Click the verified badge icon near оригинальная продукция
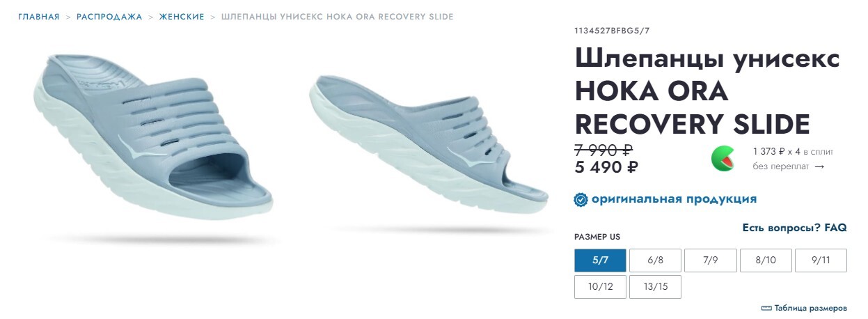868x319 pixels. coord(581,200)
